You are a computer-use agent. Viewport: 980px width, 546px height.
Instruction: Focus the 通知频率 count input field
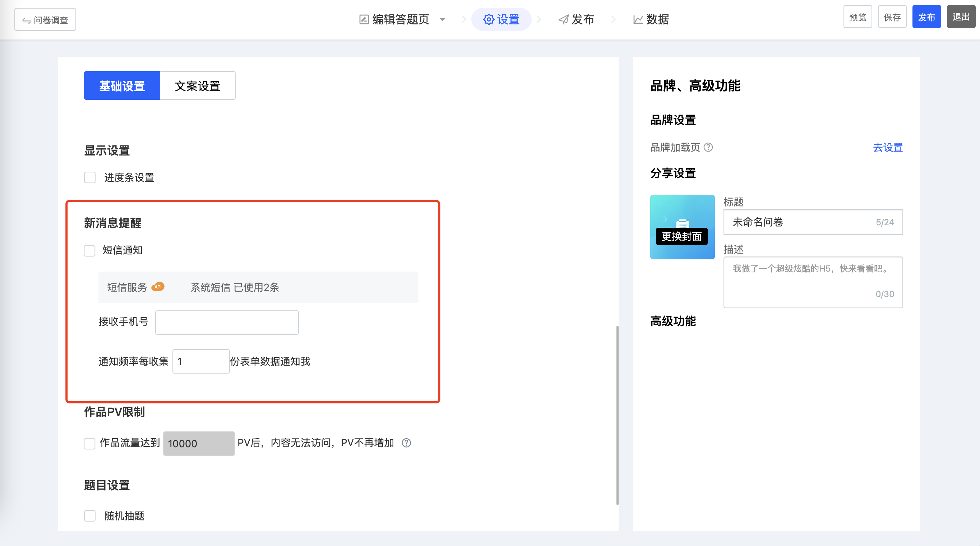(201, 361)
